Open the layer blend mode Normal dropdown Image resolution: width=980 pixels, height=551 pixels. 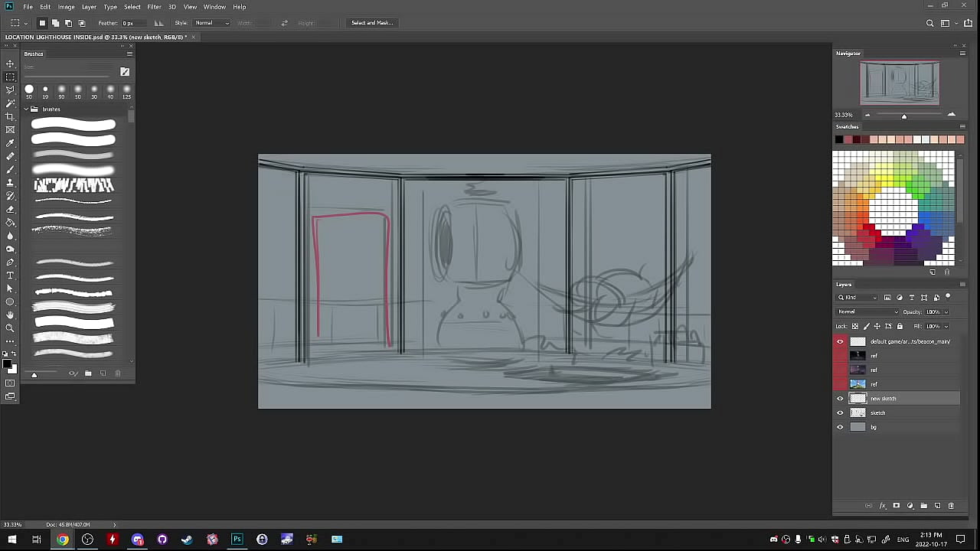pyautogui.click(x=867, y=311)
